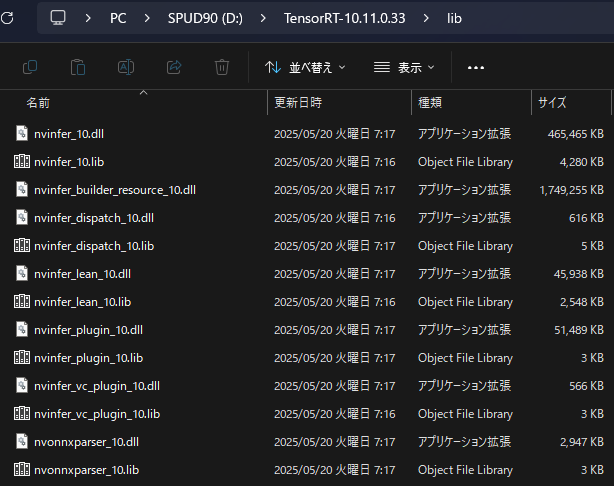Click the nvinfer_vc_plugin_10.lib library icon
The height and width of the screenshot is (486, 614).
(22, 414)
